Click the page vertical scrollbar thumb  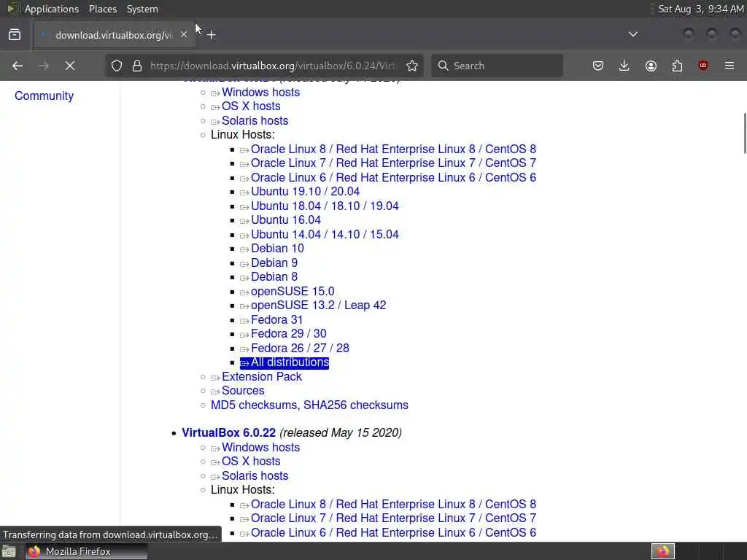point(744,133)
